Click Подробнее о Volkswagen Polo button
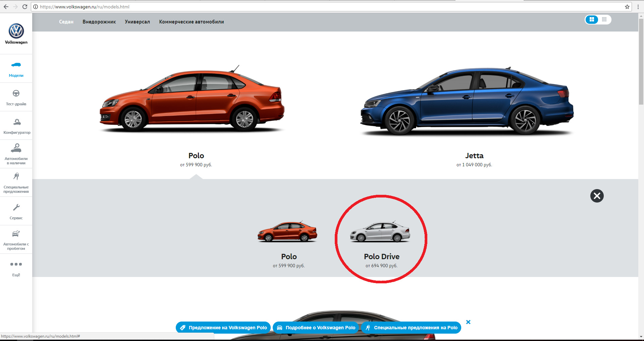 pyautogui.click(x=316, y=328)
